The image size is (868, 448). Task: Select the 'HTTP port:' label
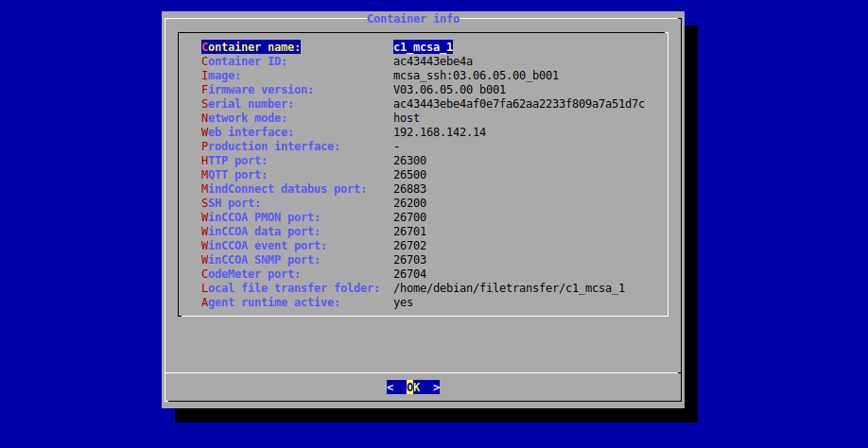234,161
